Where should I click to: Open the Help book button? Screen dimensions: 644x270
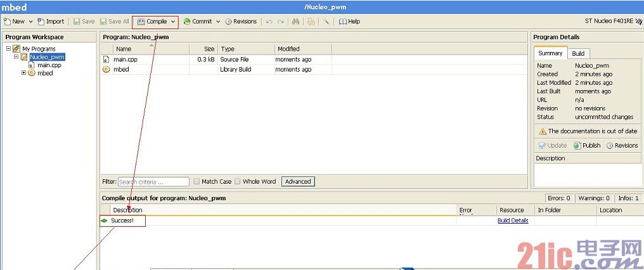(349, 22)
